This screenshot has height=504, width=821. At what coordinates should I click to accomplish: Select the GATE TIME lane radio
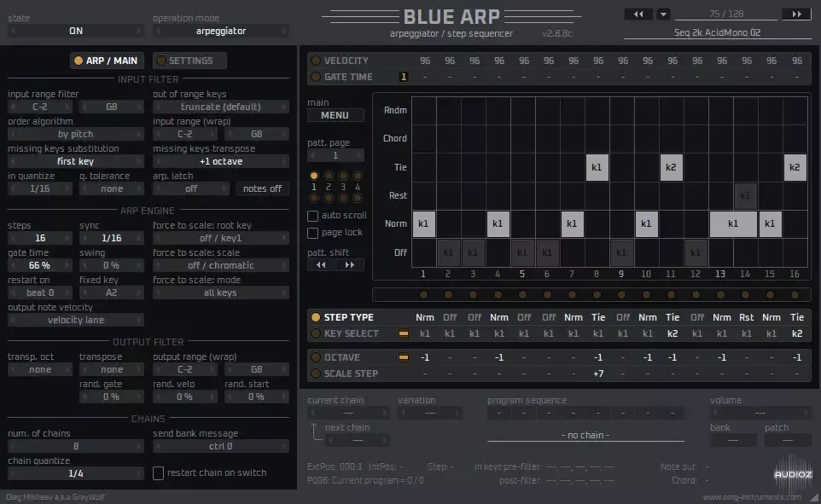[x=316, y=77]
